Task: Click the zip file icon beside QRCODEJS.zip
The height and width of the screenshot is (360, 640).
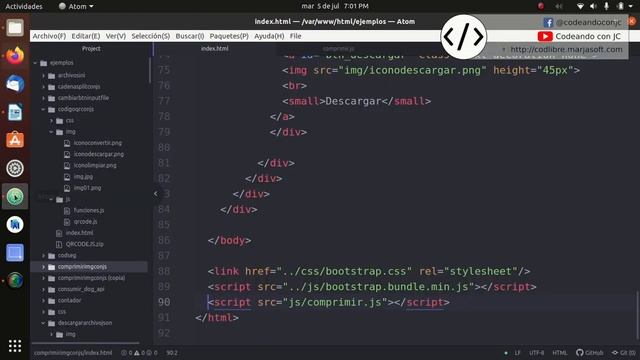Action: click(59, 244)
